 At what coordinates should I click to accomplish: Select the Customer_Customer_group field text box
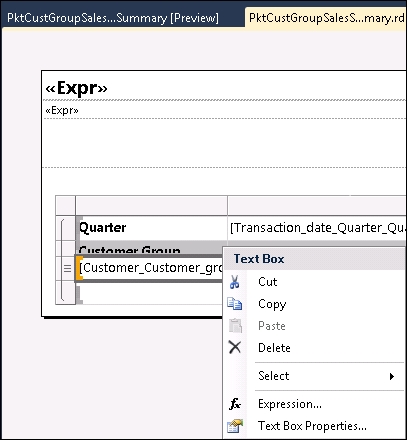pyautogui.click(x=150, y=268)
